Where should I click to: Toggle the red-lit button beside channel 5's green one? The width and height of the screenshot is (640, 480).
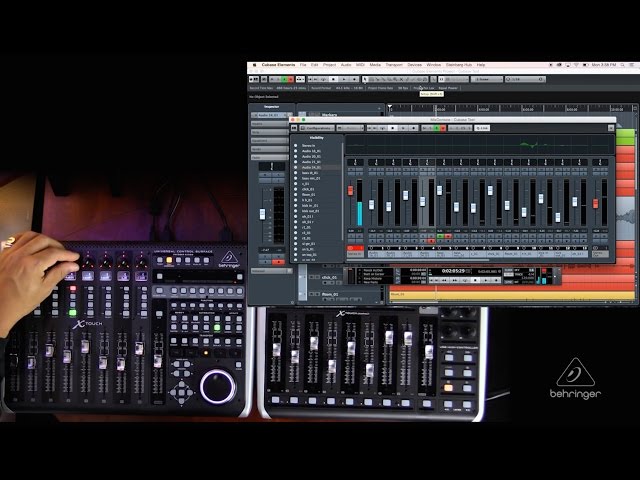448,236
